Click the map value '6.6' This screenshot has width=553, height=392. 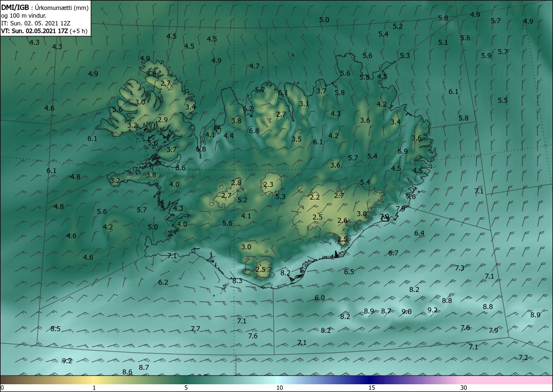point(181,168)
